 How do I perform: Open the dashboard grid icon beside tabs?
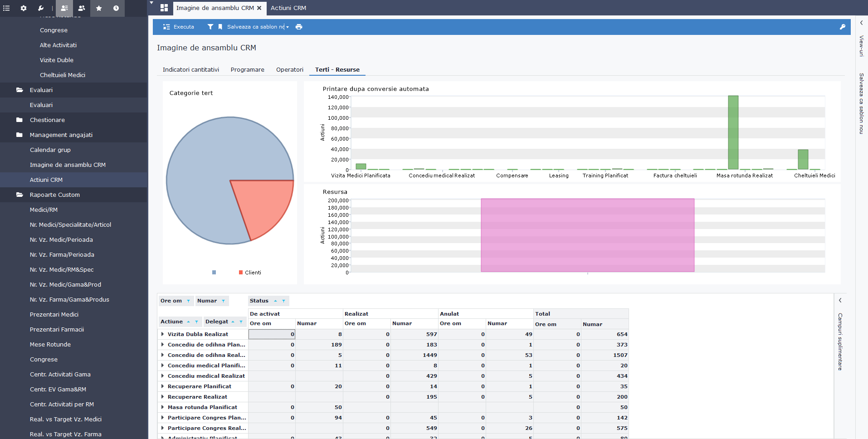tap(164, 8)
